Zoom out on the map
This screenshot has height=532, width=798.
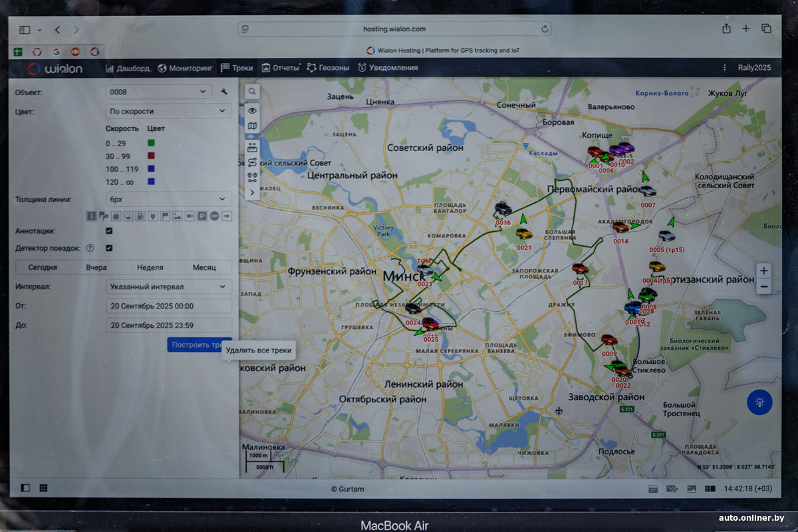click(x=764, y=287)
